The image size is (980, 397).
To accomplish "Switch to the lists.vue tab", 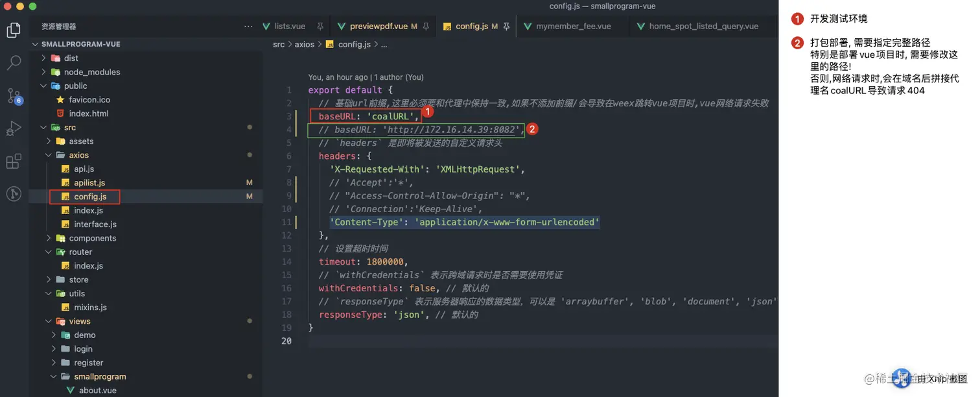I will [293, 27].
